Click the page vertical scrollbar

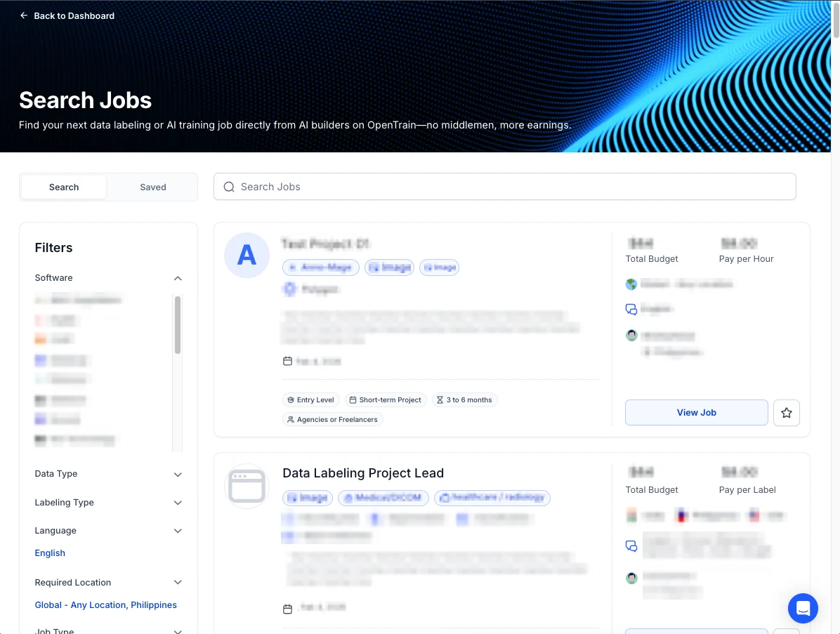(x=836, y=19)
